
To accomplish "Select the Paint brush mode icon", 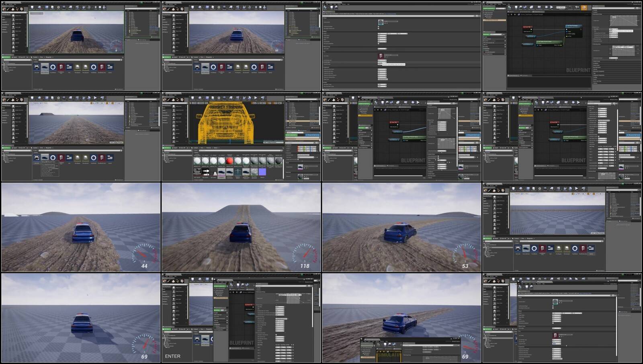I will point(8,9).
